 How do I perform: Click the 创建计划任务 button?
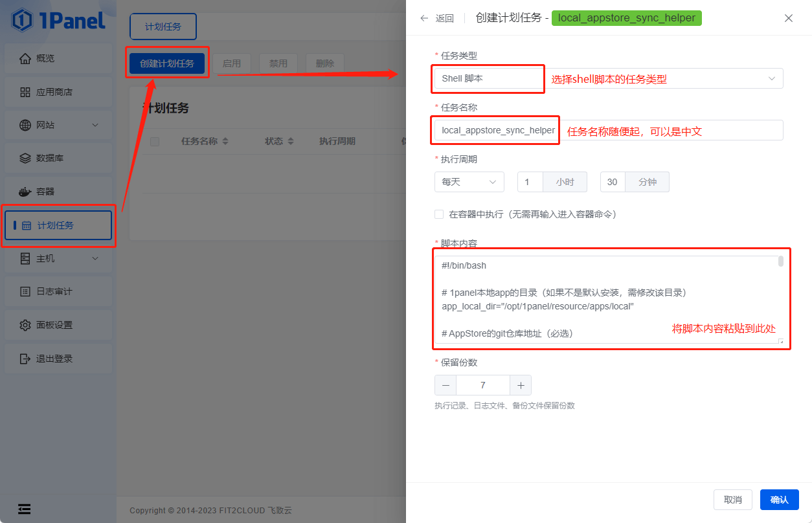click(167, 63)
